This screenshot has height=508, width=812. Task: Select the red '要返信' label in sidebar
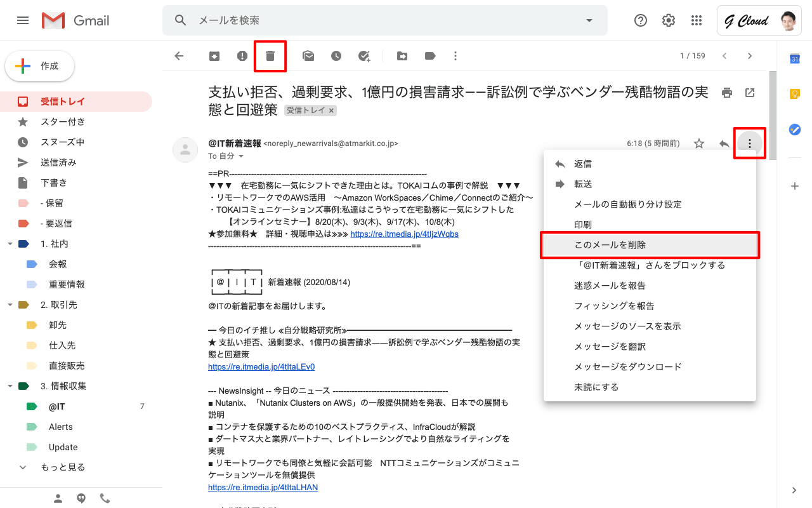tap(56, 224)
